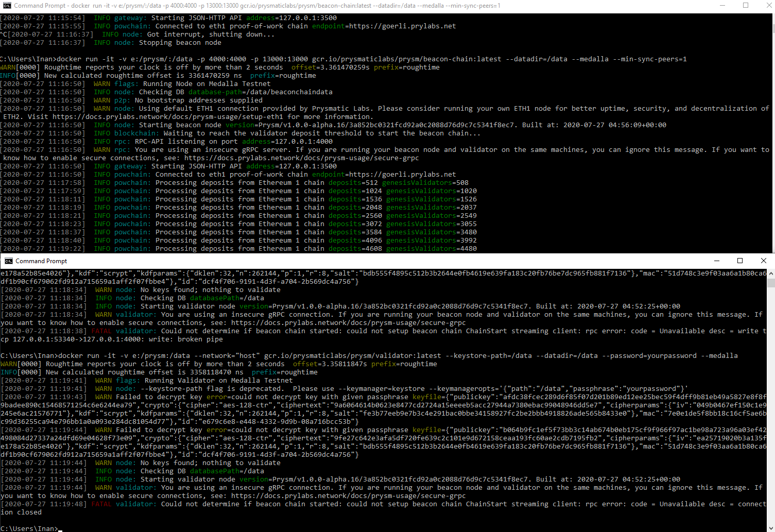The image size is (775, 532).
Task: Click '--keystore-path flag is deprecated' warning
Action: pyautogui.click(x=344, y=389)
